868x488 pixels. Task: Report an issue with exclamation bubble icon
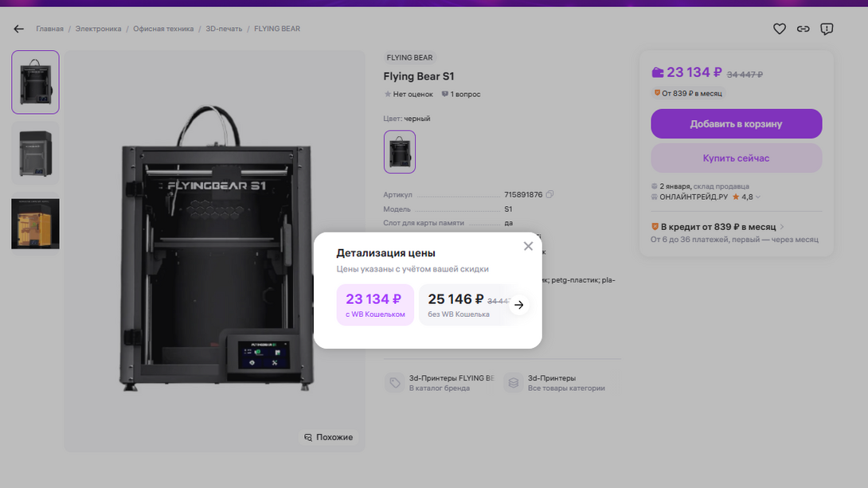(827, 29)
